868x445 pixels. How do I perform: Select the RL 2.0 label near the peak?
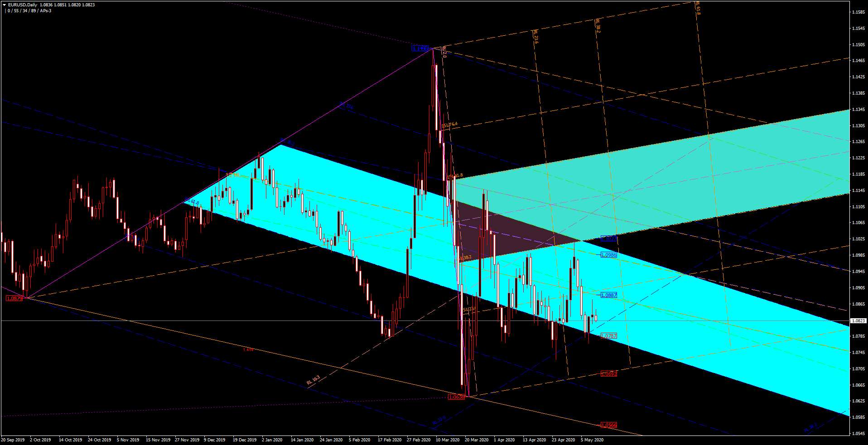[444, 52]
